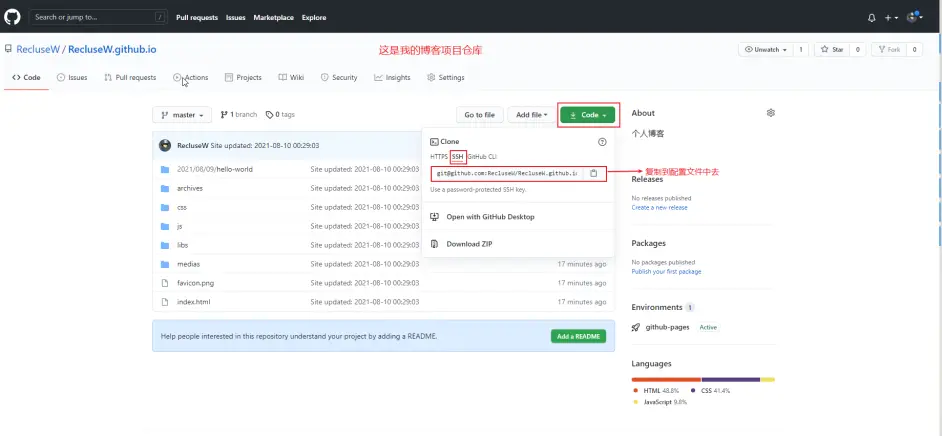Open the 0 tags link

pyautogui.click(x=280, y=115)
